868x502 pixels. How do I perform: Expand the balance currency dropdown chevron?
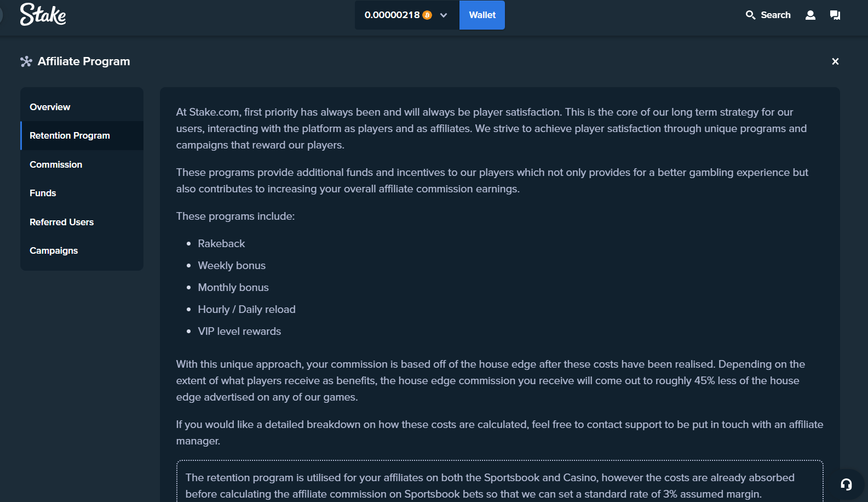pyautogui.click(x=444, y=15)
